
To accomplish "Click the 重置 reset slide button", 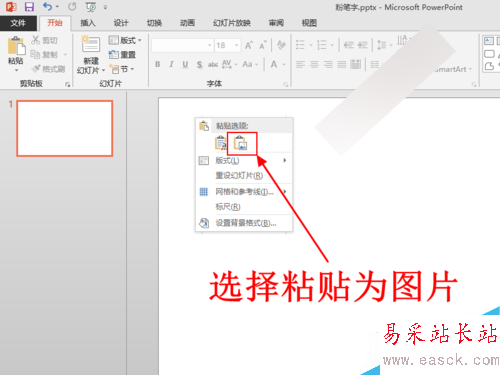I will pos(122,54).
